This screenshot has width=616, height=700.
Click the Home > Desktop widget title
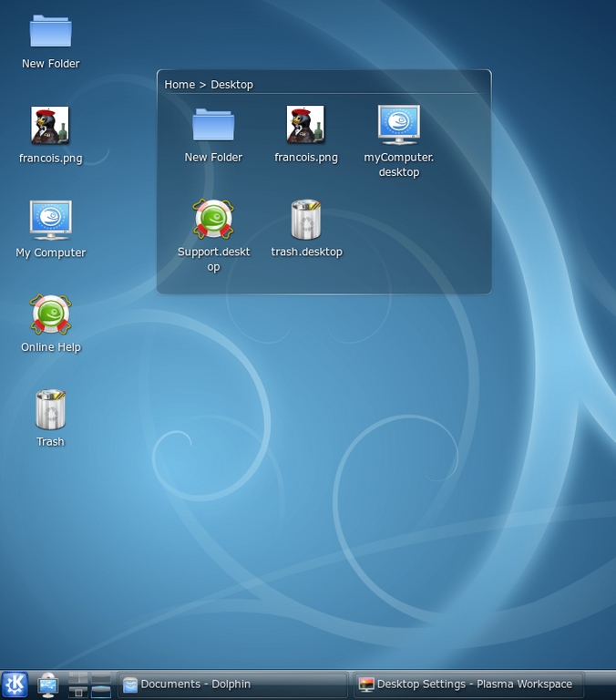[209, 84]
